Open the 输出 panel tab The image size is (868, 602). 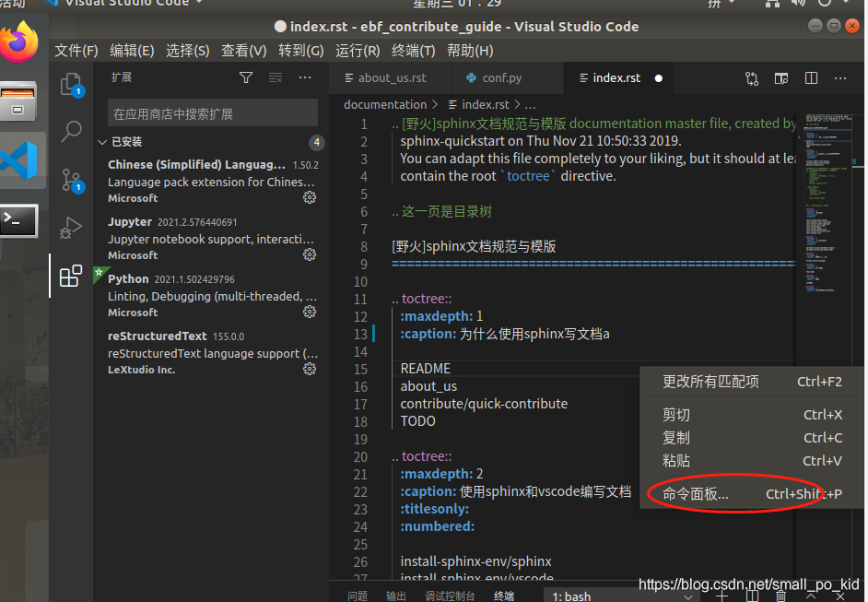(396, 596)
